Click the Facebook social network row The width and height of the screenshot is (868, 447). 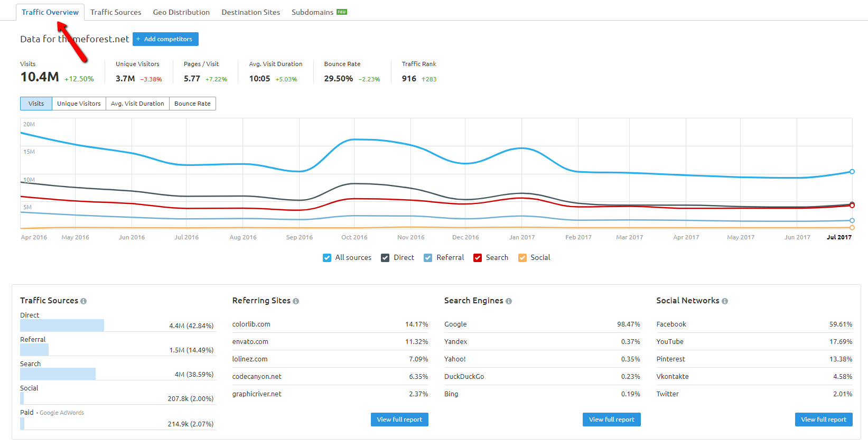click(x=754, y=324)
